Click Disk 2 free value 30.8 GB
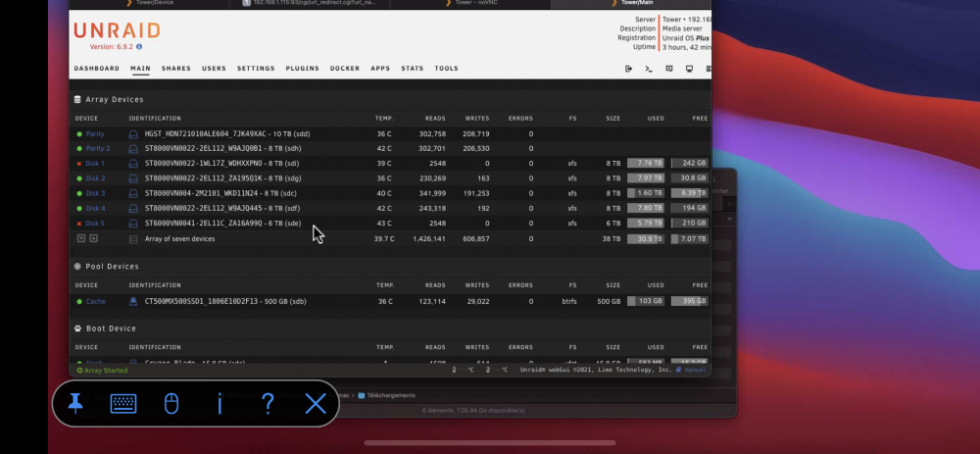980x454 pixels. [689, 178]
